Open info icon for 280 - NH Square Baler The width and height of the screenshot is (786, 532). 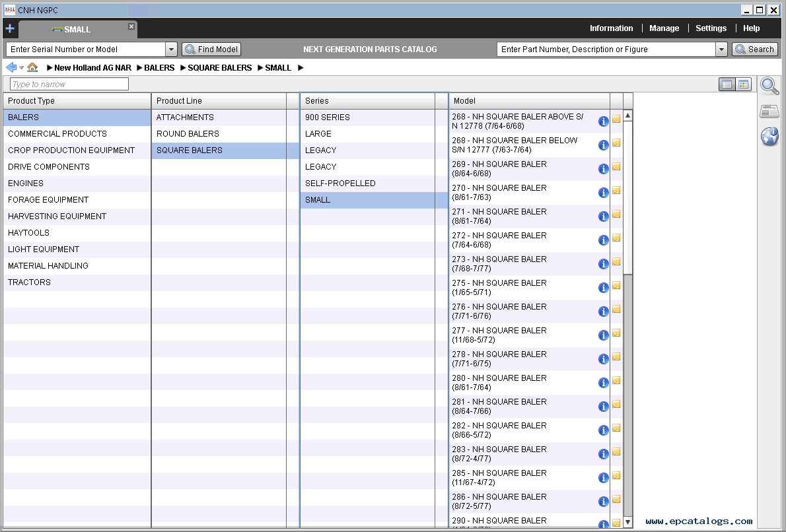603,383
